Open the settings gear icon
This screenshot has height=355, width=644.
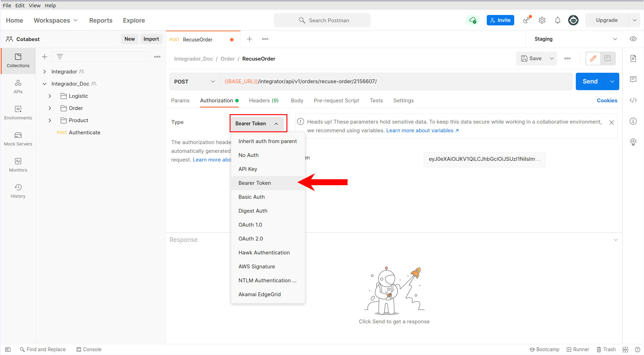point(542,20)
